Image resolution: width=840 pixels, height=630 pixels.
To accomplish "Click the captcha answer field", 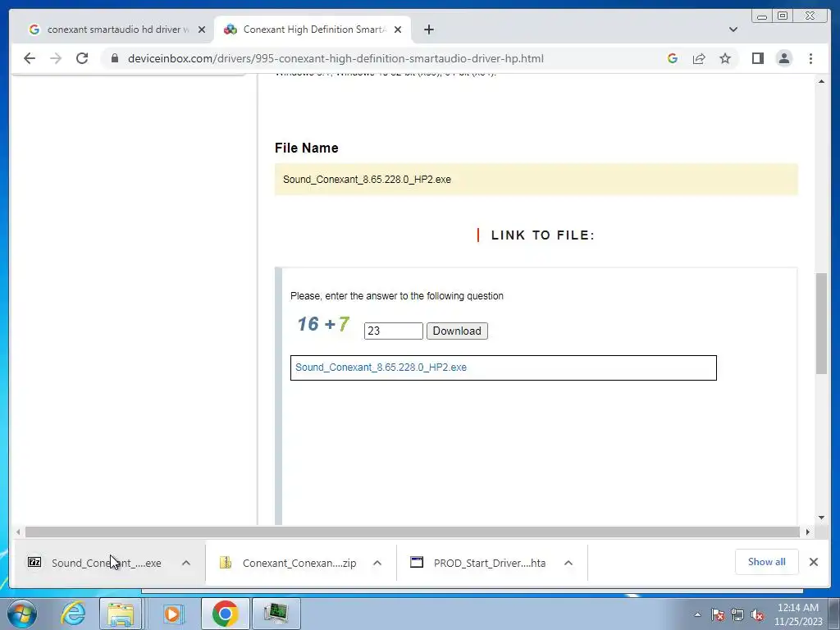I will (x=393, y=331).
